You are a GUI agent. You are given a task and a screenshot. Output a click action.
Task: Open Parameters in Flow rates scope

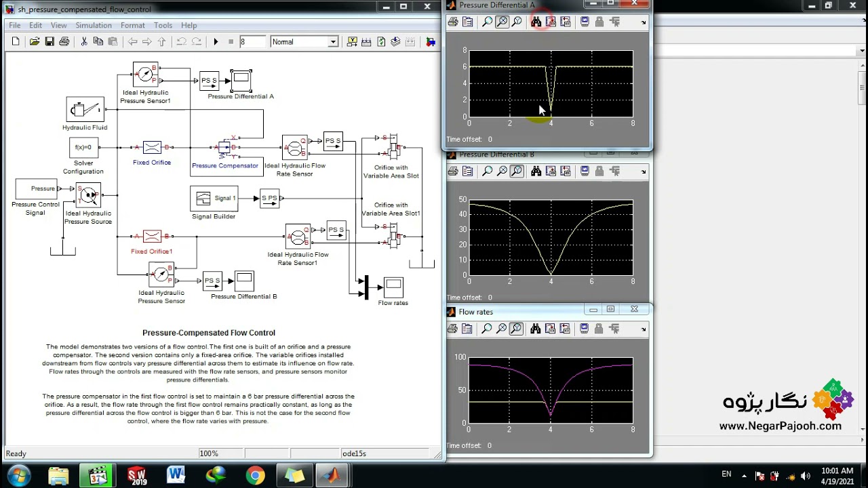(467, 329)
